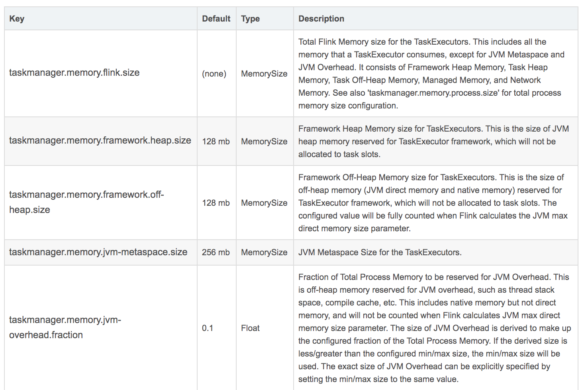Click the 256 mb default value
The height and width of the screenshot is (390, 588).
click(216, 252)
